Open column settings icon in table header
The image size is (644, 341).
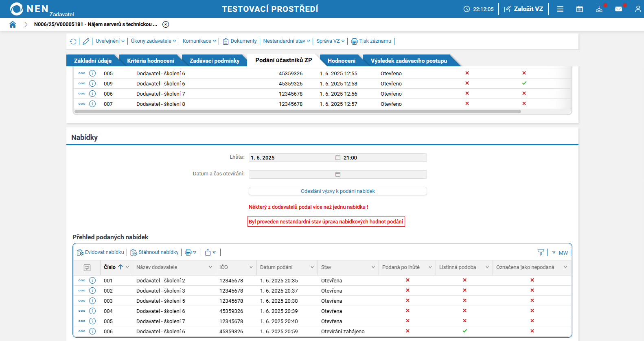pyautogui.click(x=87, y=267)
